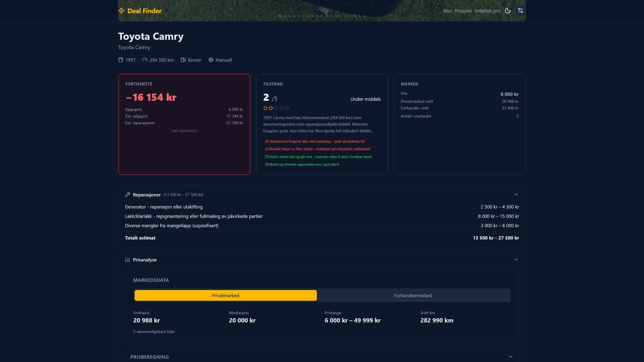The image size is (644, 362).
Task: Click the fuel pump icon next to Bensin
Action: click(x=183, y=60)
